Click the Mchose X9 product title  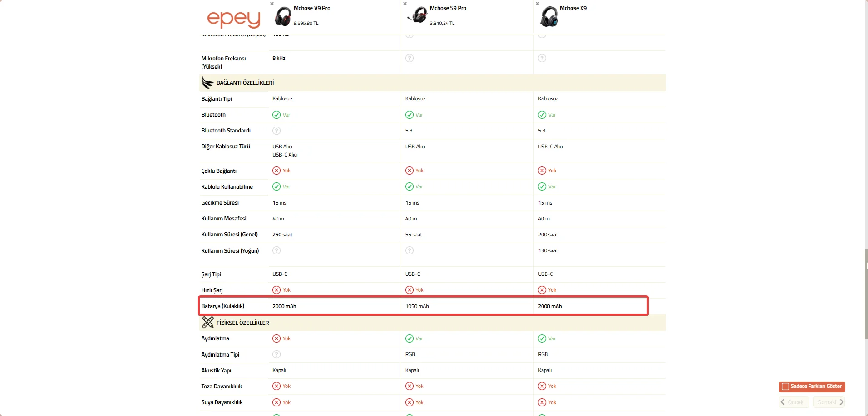tap(573, 8)
